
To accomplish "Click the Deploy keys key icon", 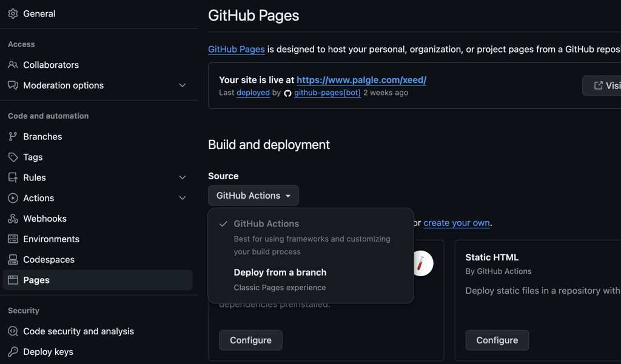I will click(13, 352).
